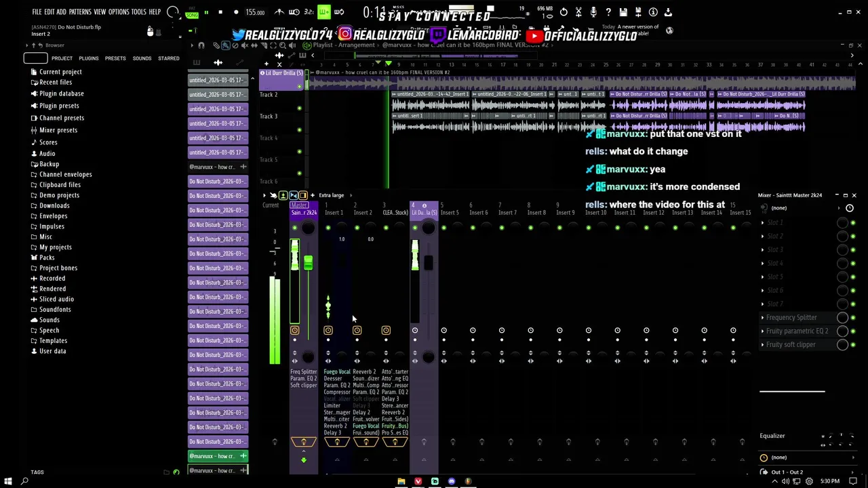
Task: Mute Insert 1 mixer track
Action: point(328,228)
